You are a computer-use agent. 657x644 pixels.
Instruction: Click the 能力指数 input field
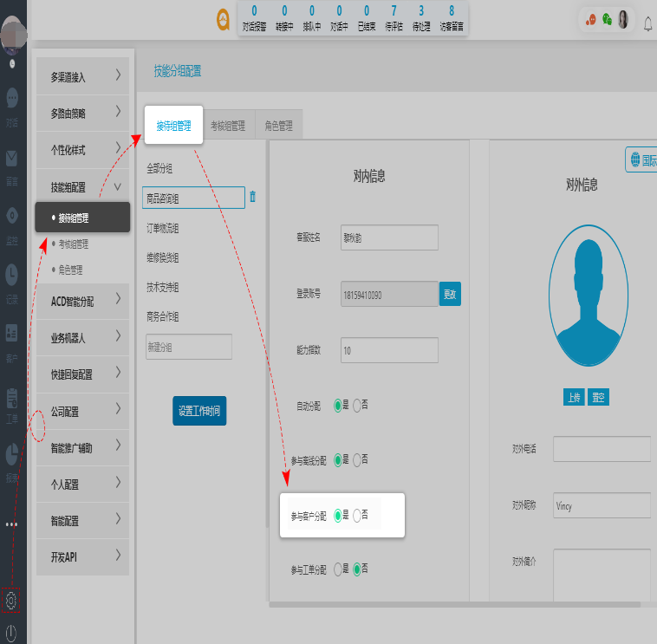click(x=389, y=350)
